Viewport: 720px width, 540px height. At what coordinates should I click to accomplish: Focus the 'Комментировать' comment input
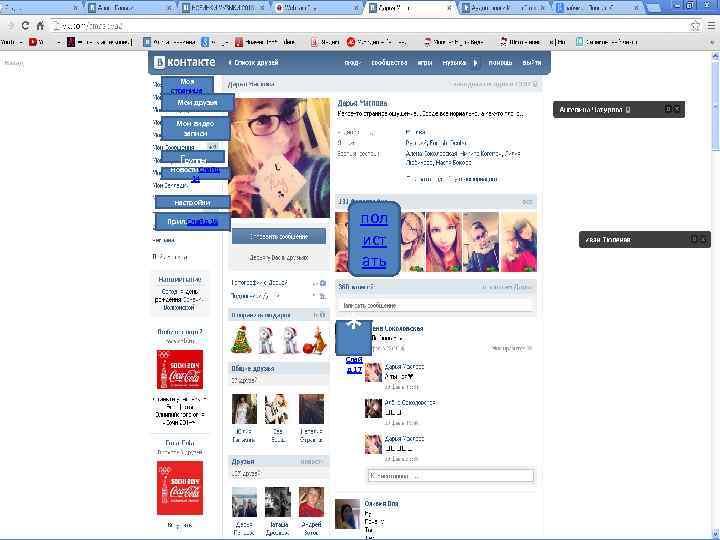[451, 476]
